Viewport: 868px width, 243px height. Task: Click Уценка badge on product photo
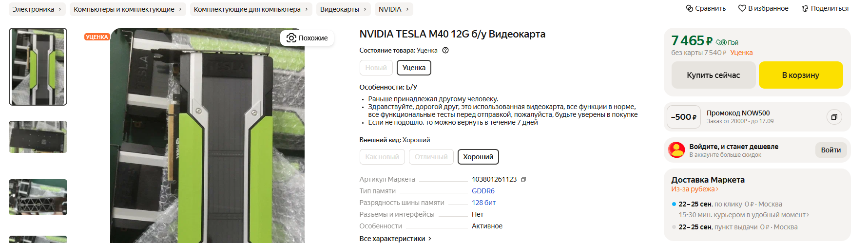click(97, 37)
